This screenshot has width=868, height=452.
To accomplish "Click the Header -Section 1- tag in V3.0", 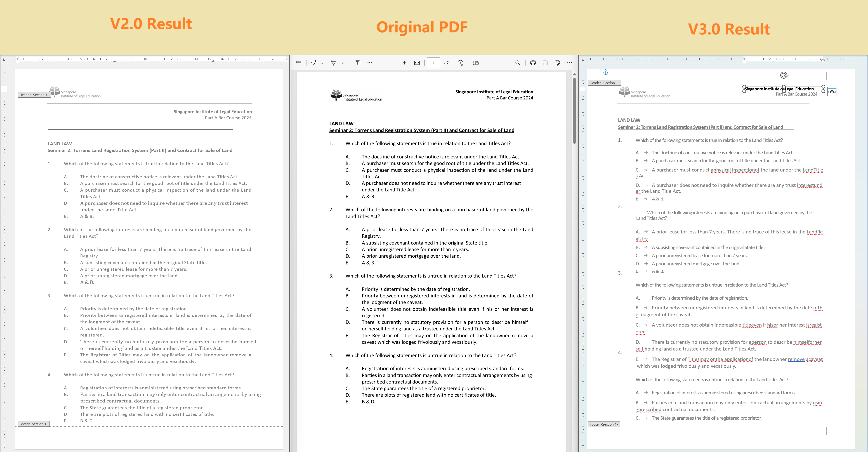I will tap(604, 83).
